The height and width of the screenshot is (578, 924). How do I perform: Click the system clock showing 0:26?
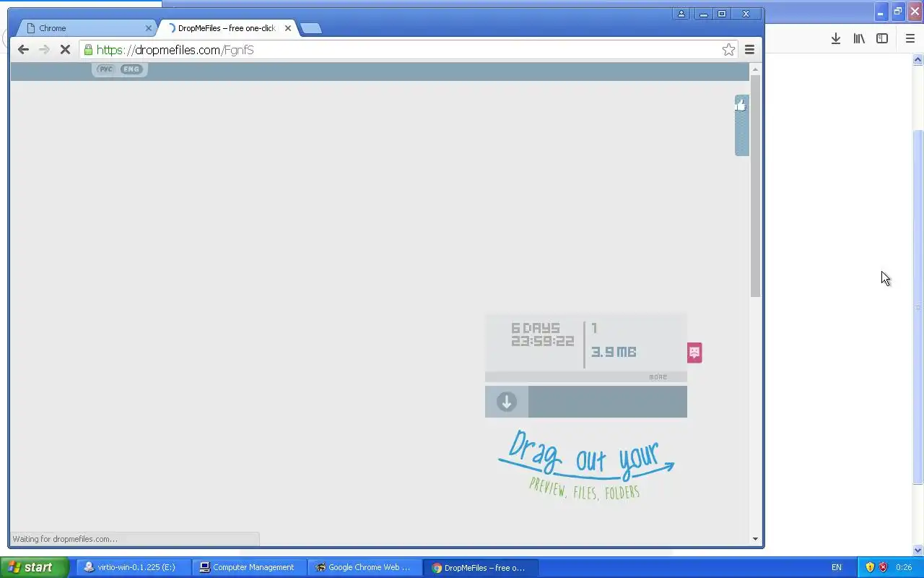click(904, 567)
